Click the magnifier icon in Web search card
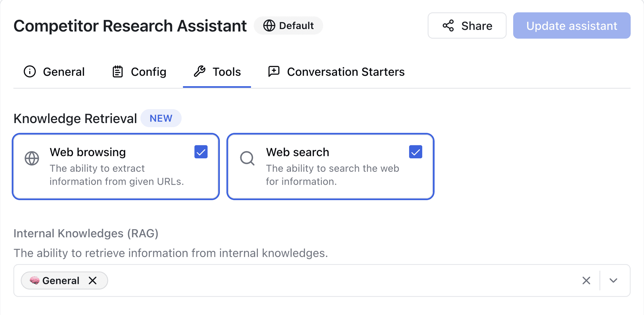The height and width of the screenshot is (315, 644). (247, 158)
